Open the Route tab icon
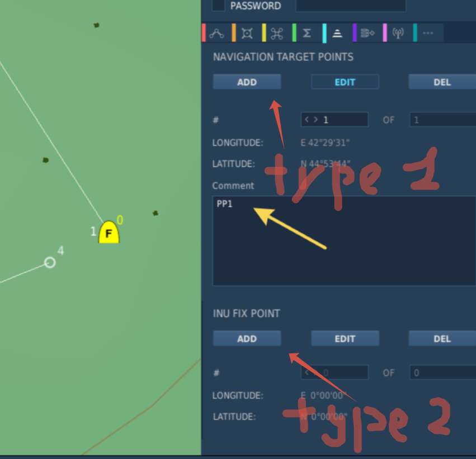 pos(216,33)
